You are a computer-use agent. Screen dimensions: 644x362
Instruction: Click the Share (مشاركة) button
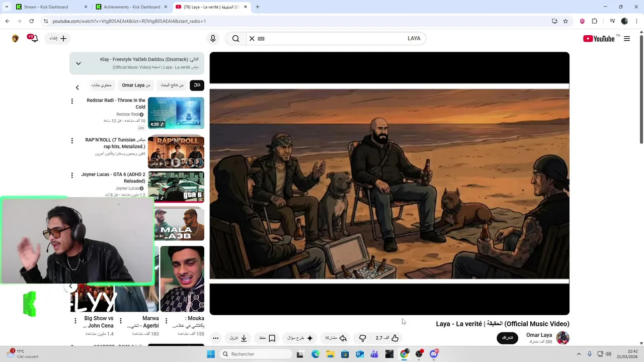336,338
